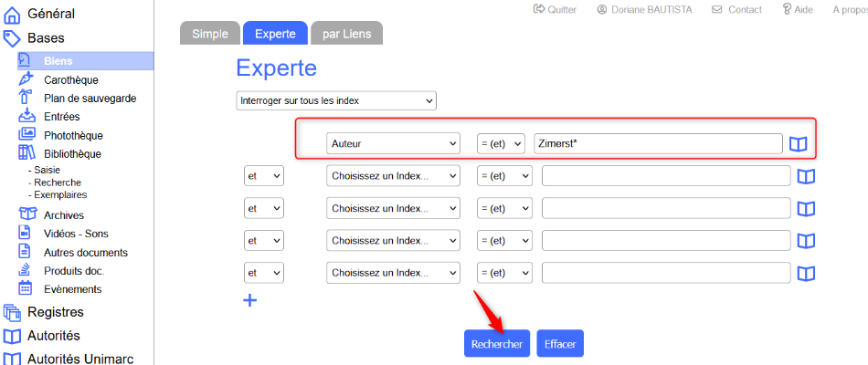
Task: Click the Quitter link
Action: click(x=555, y=9)
